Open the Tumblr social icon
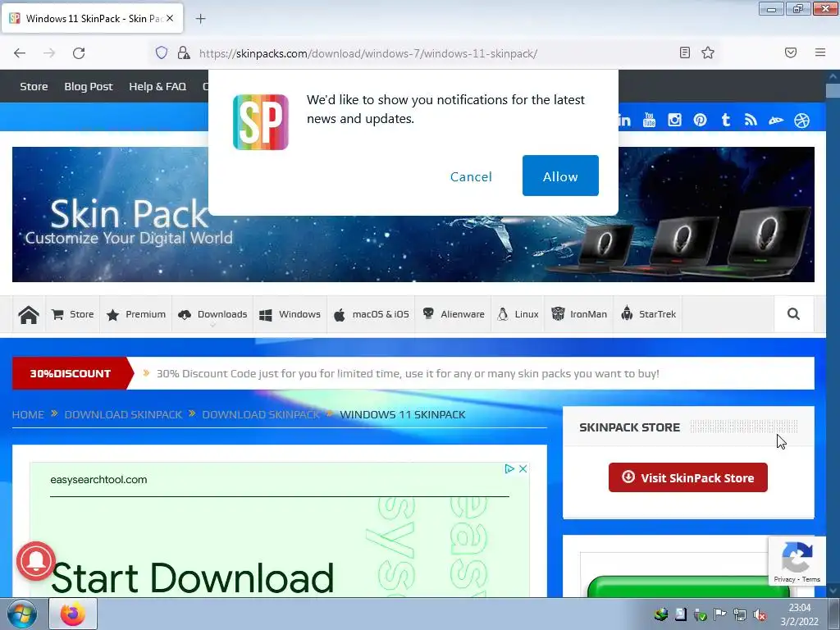This screenshot has height=630, width=840. point(725,120)
